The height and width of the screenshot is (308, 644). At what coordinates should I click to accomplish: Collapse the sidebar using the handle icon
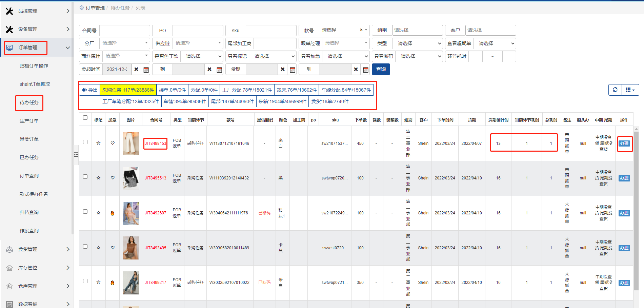pos(76,155)
